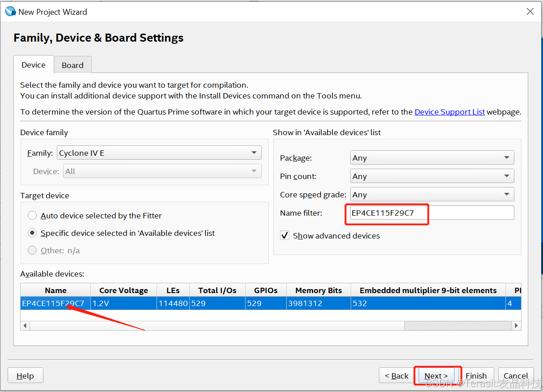This screenshot has height=392, width=543.
Task: Select Specific device selected in Available devices list
Action: [x=32, y=233]
